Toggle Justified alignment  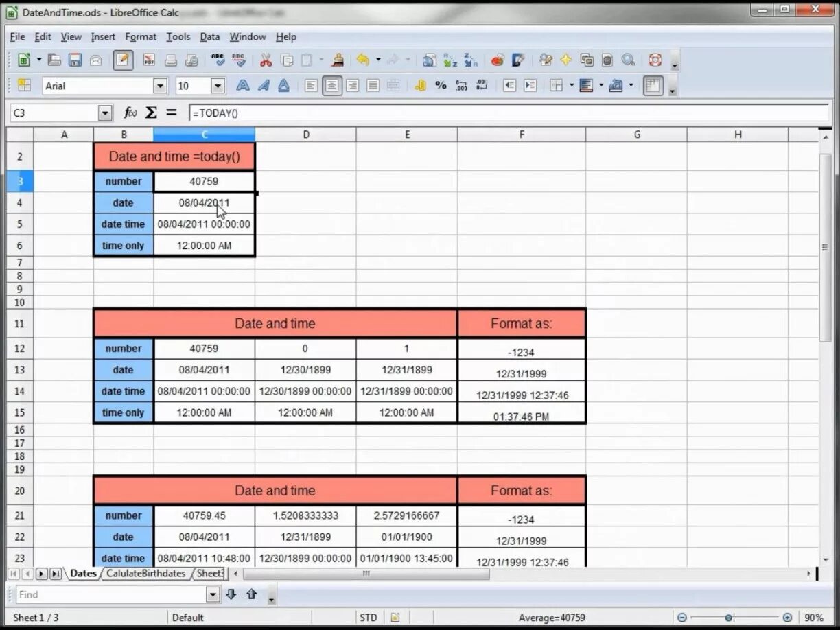[x=373, y=86]
